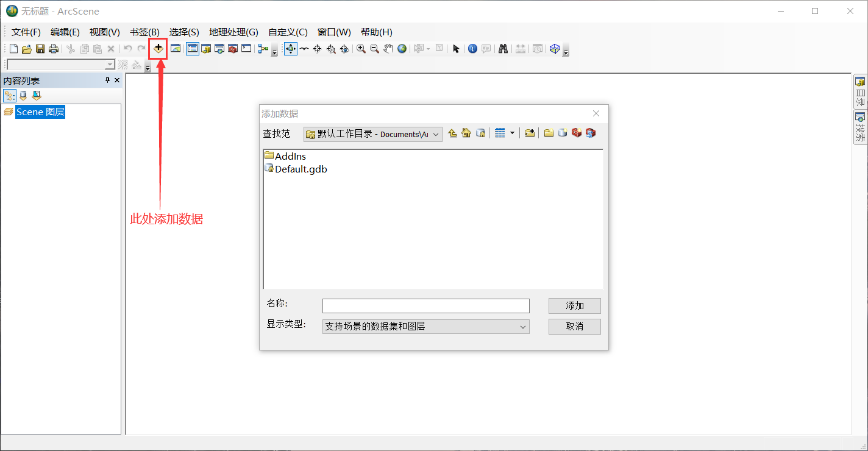Click the 添加 button
This screenshot has height=451, width=868.
tap(575, 306)
